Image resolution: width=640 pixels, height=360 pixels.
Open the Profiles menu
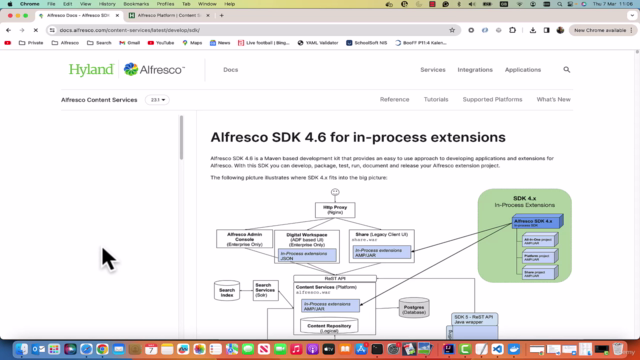click(x=166, y=4)
